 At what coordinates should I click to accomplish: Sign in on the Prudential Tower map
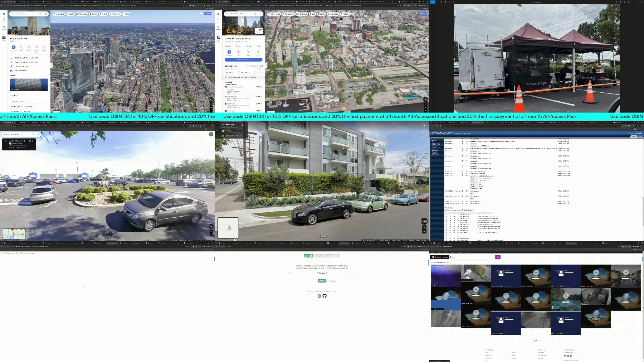click(x=208, y=13)
